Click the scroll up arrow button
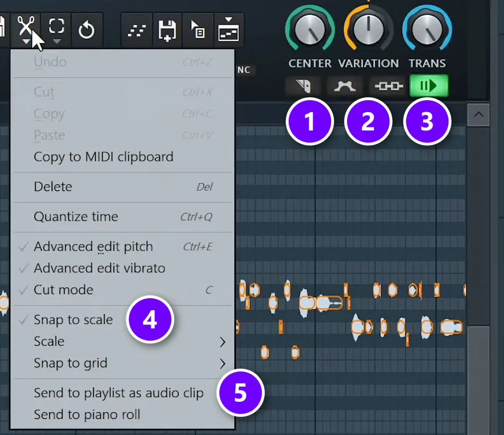Image resolution: width=504 pixels, height=435 pixels. (478, 114)
